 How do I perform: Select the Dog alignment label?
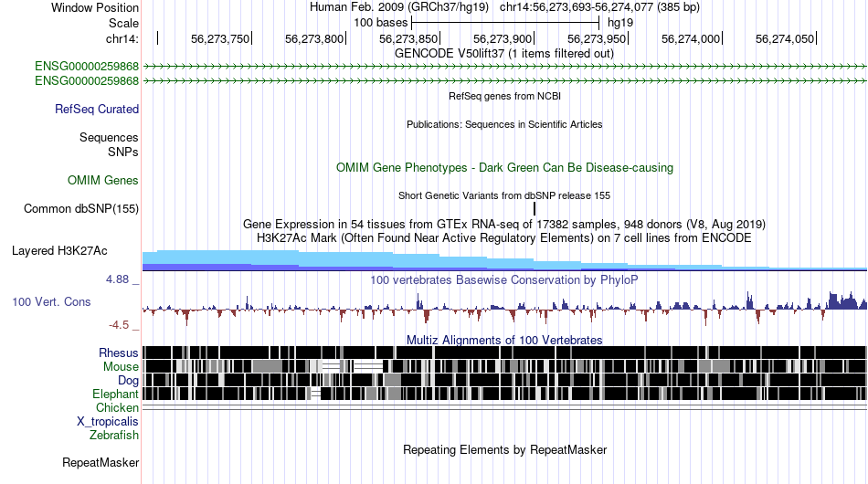tap(128, 380)
